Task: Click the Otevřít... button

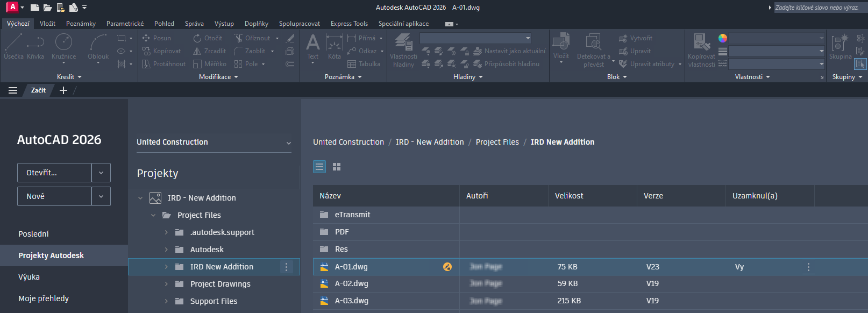Action: pos(54,173)
